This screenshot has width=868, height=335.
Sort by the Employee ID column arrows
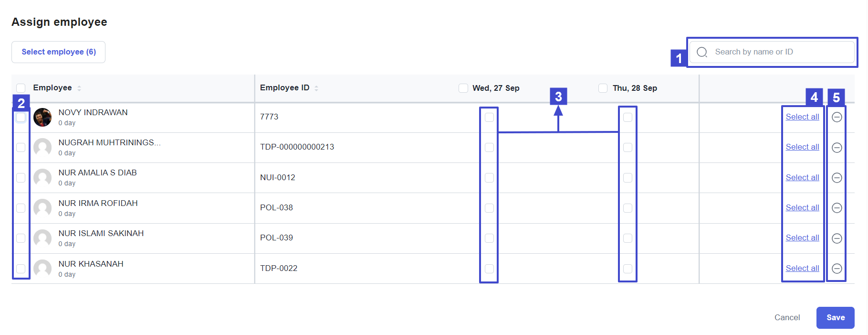coord(316,88)
